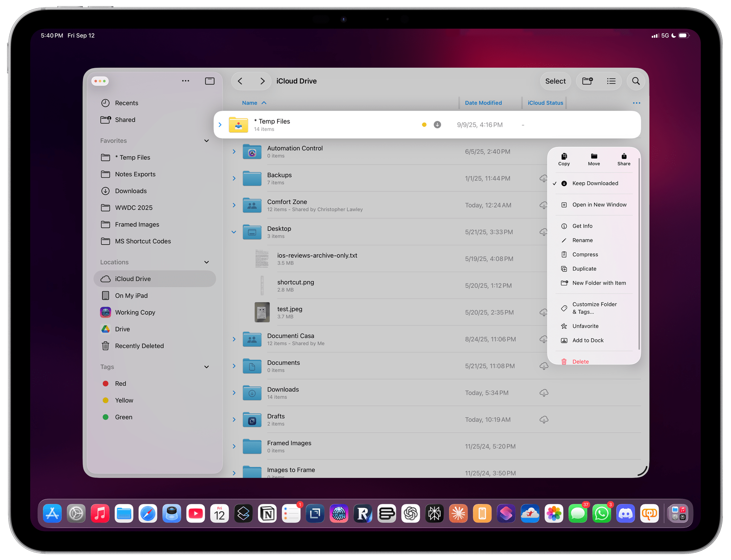Select Compress in the context menu

(x=585, y=254)
